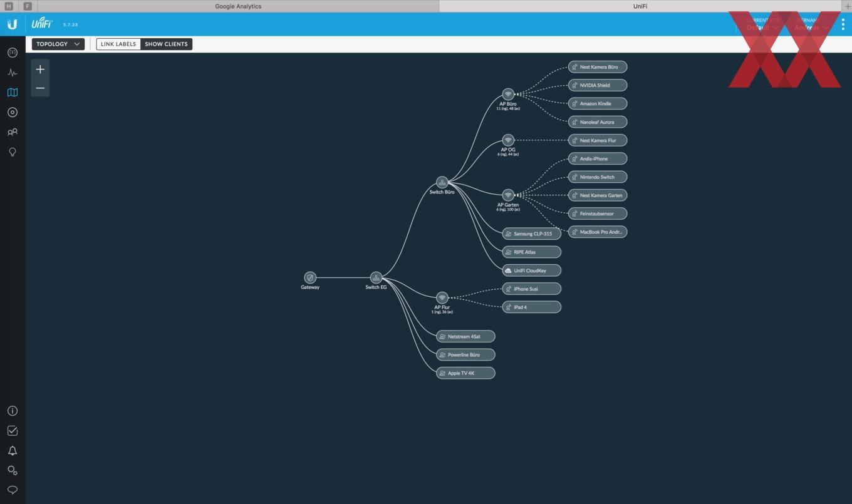This screenshot has height=504, width=852.
Task: Open the Dashboard icon in sidebar
Action: click(x=12, y=53)
